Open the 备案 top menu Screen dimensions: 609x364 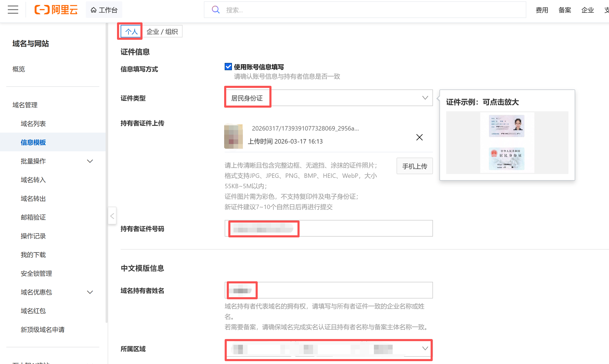click(x=565, y=10)
